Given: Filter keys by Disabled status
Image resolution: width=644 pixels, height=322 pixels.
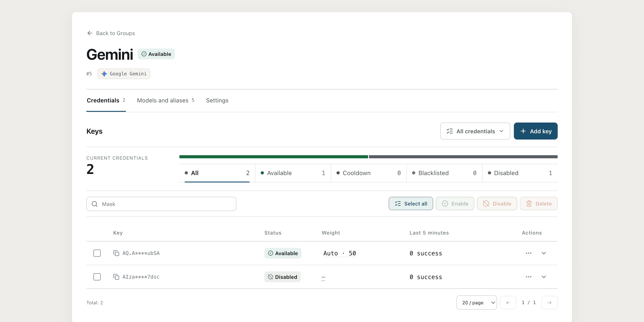Looking at the screenshot, I should tap(520, 173).
